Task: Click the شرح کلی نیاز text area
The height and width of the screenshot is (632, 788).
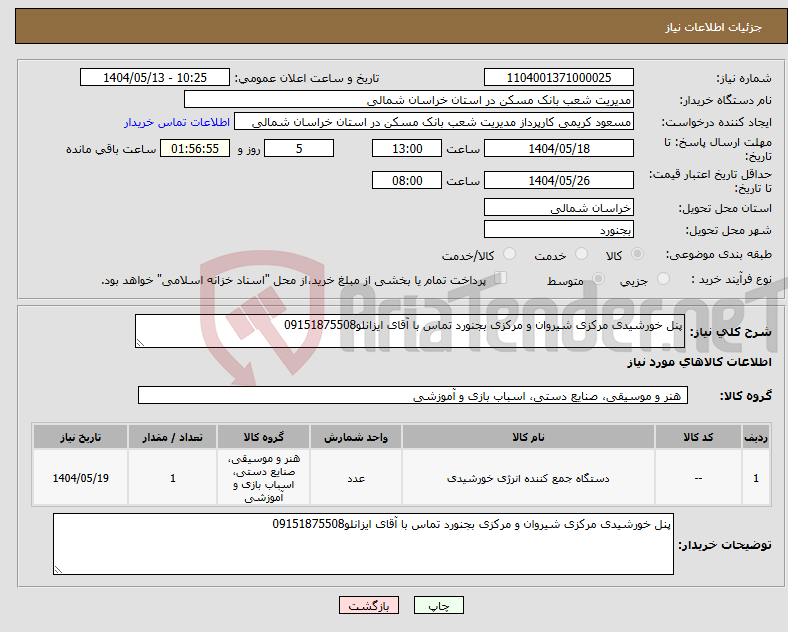Action: click(410, 331)
